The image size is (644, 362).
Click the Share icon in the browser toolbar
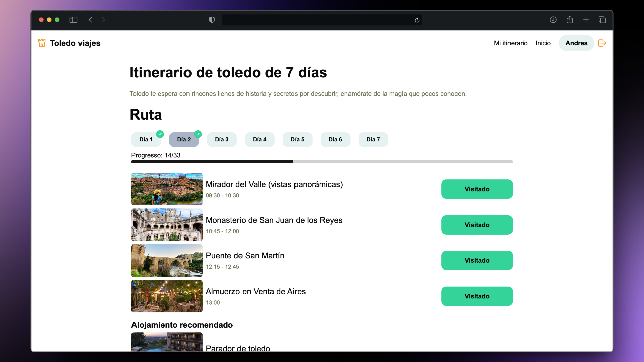[x=570, y=20]
